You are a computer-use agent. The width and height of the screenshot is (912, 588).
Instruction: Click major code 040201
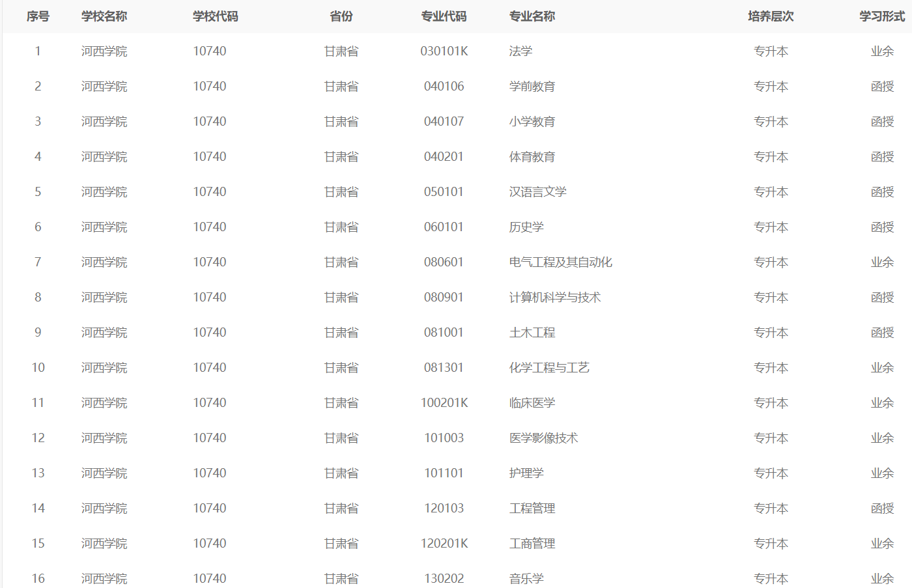tap(444, 157)
